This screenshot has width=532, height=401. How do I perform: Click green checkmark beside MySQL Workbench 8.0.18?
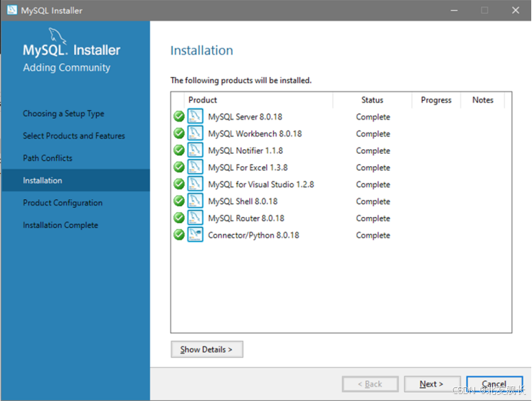(x=179, y=133)
